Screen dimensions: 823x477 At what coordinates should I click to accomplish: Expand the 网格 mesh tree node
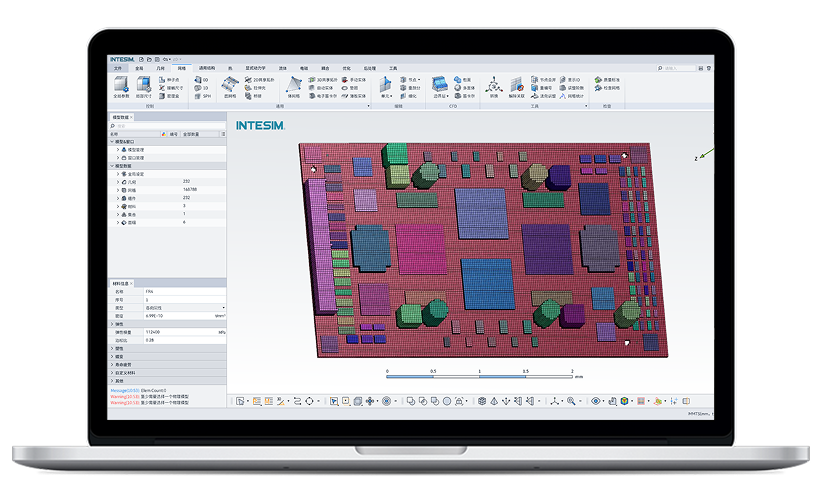[118, 189]
